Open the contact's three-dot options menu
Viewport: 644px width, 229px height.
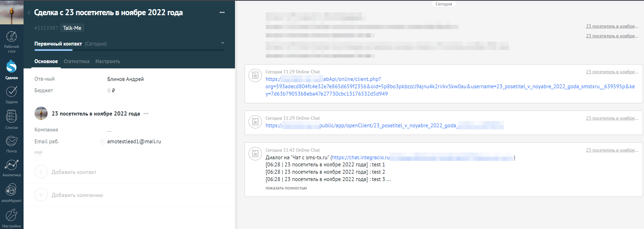(146, 114)
